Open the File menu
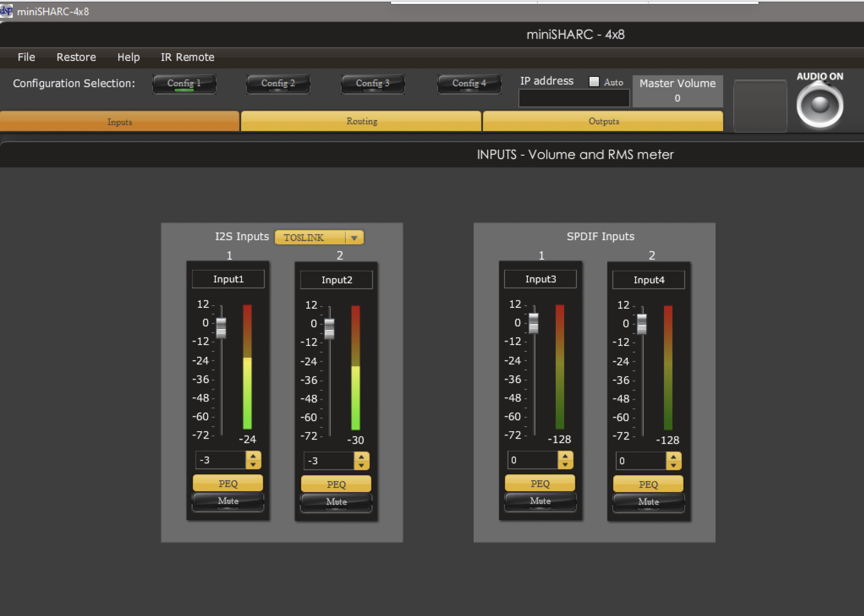Viewport: 864px width, 616px height. pos(26,57)
